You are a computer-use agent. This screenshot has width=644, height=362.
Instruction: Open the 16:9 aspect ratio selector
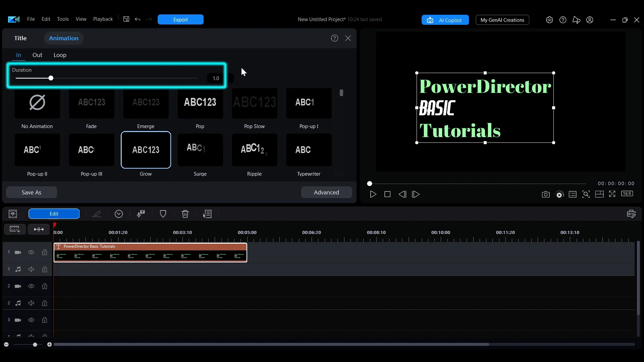point(627,193)
